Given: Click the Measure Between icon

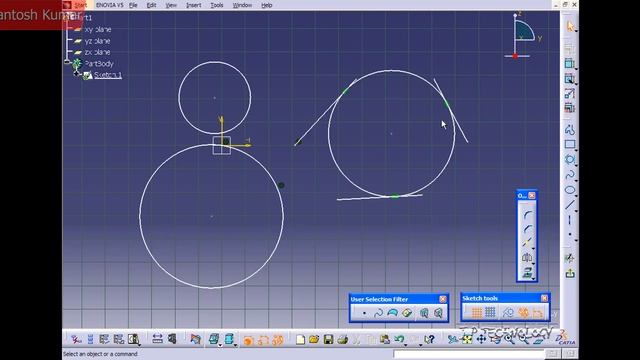Looking at the screenshot, I should [x=157, y=339].
